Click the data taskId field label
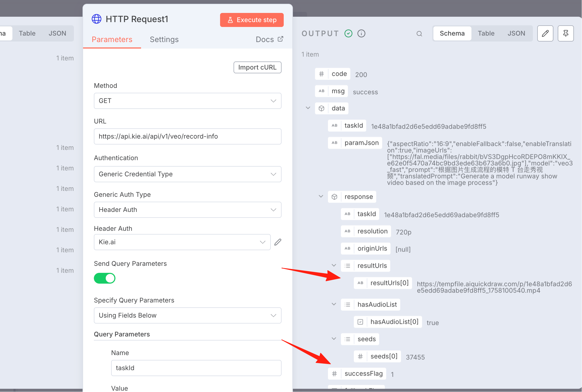This screenshot has height=392, width=582. pos(354,126)
